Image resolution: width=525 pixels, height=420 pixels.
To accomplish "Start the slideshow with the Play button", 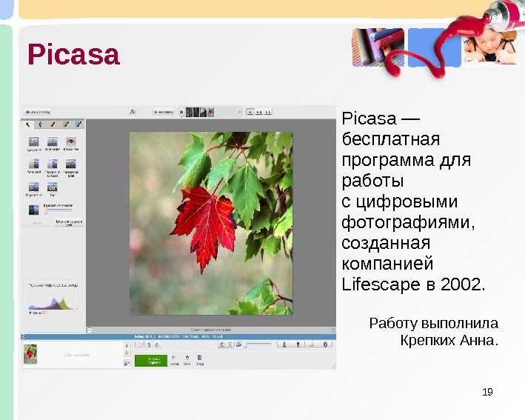I will 164,112.
